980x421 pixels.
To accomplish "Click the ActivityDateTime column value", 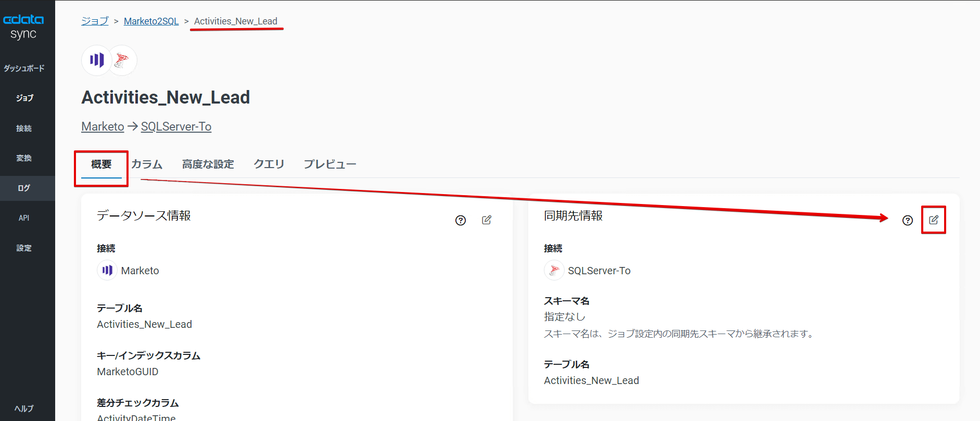I will (136, 417).
